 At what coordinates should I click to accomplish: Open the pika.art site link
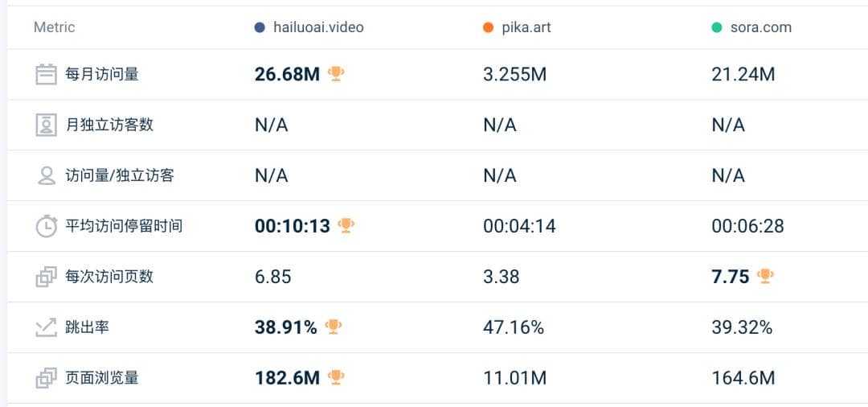tap(525, 27)
